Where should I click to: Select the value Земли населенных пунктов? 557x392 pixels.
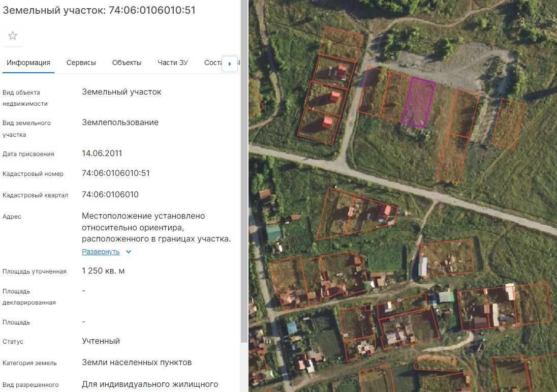[x=137, y=363]
